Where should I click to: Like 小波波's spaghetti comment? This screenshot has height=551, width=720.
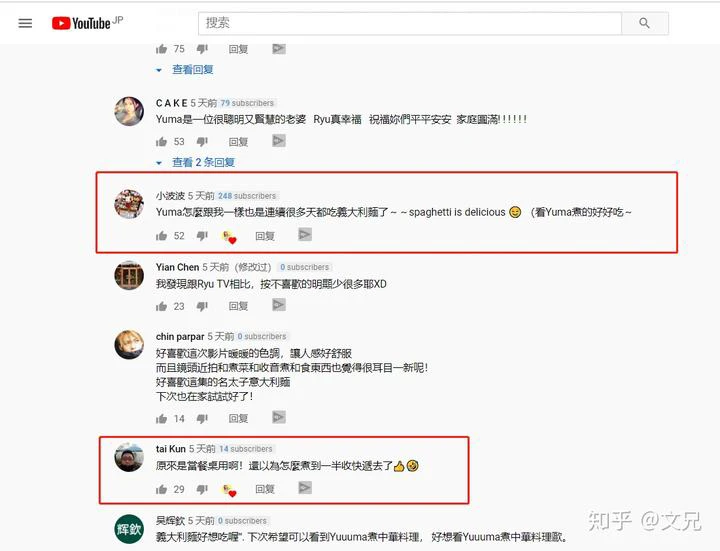pos(161,236)
